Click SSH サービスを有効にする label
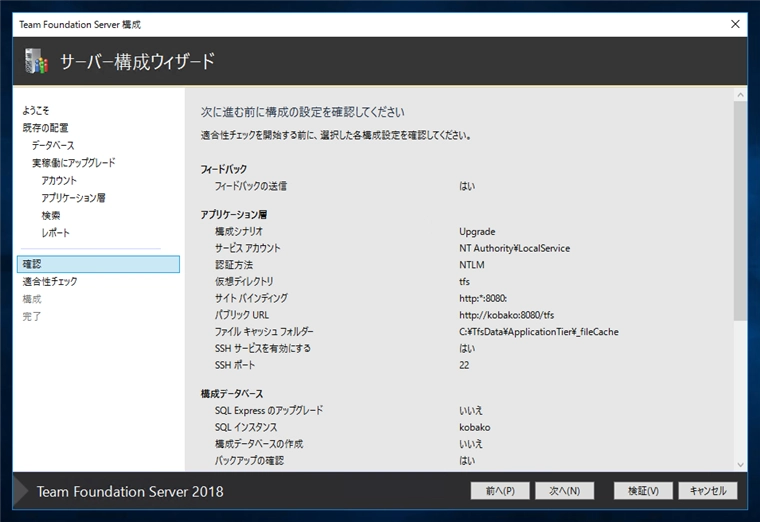Screen dimensions: 760x522 point(263,348)
